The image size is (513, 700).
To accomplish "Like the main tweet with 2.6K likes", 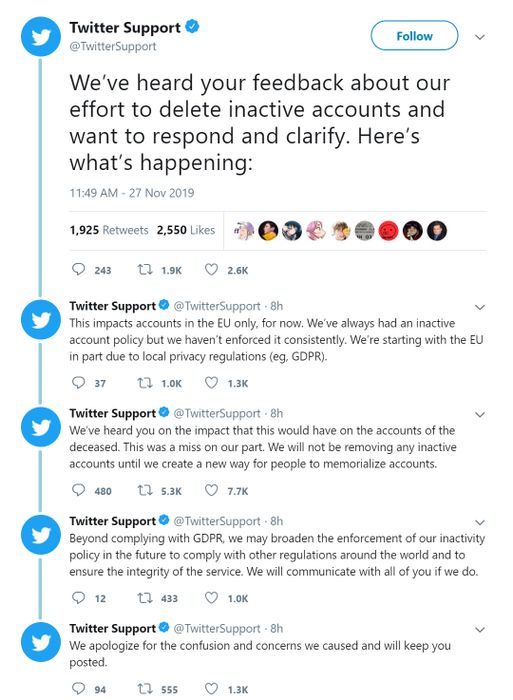I will [211, 269].
